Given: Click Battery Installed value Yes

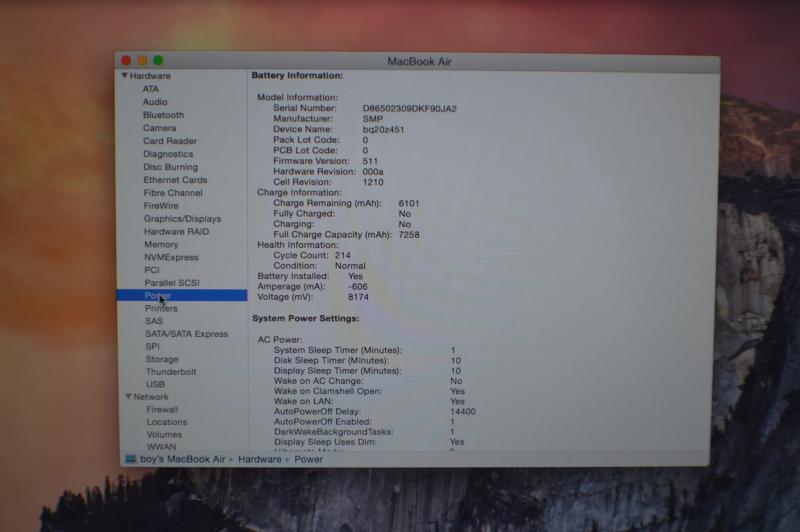Looking at the screenshot, I should pyautogui.click(x=355, y=276).
